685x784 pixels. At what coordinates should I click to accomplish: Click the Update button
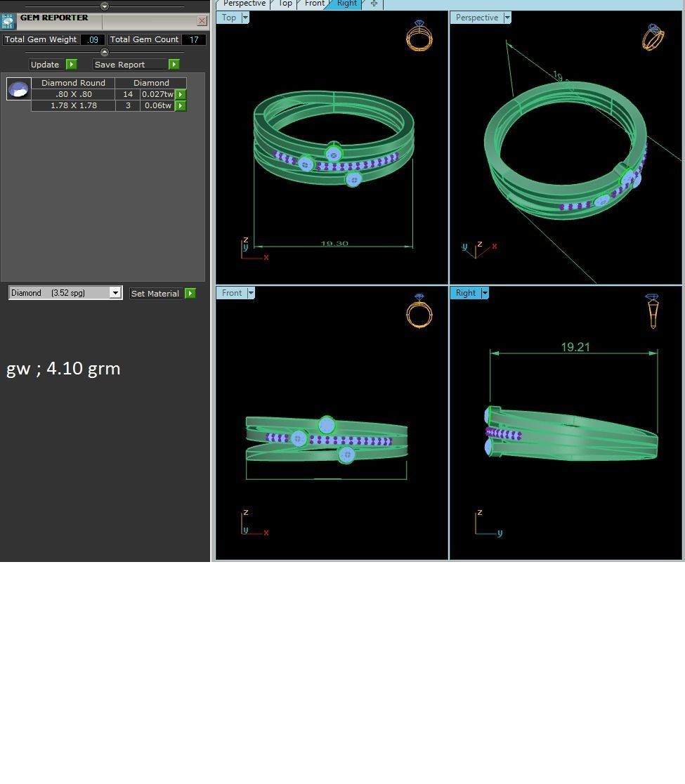(45, 65)
